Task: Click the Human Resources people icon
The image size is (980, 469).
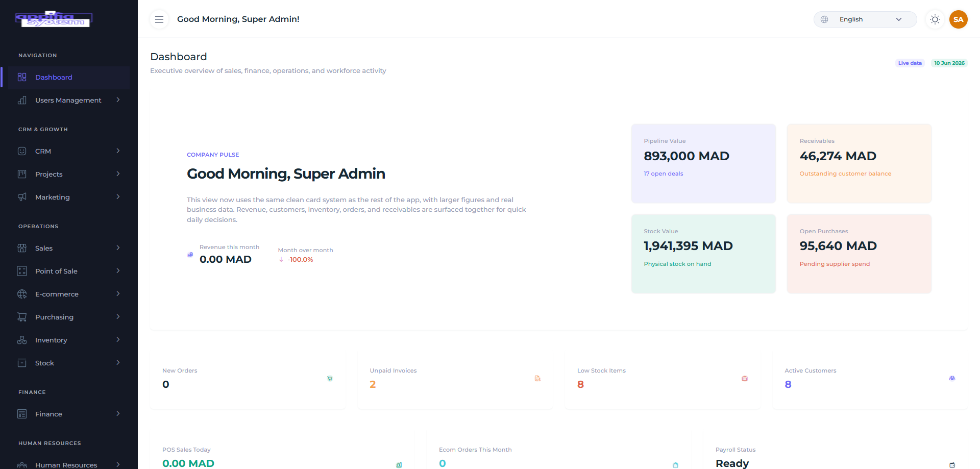Action: pyautogui.click(x=22, y=465)
